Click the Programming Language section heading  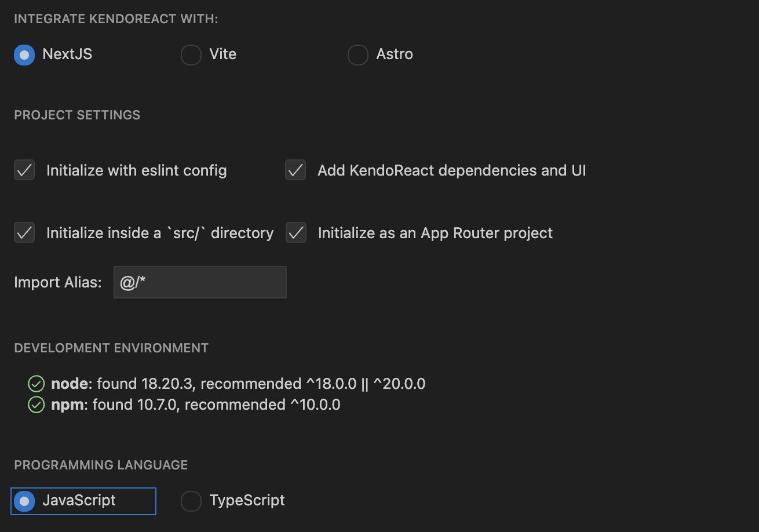(x=101, y=465)
